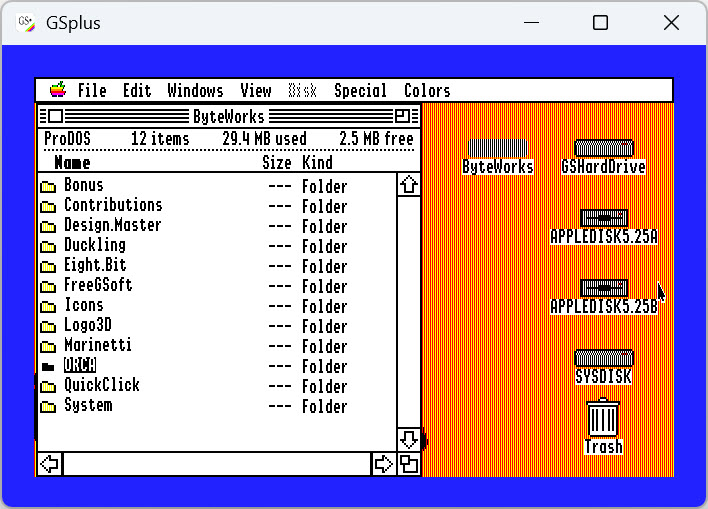Open the View menu
Image resolution: width=708 pixels, height=509 pixels.
pos(256,91)
